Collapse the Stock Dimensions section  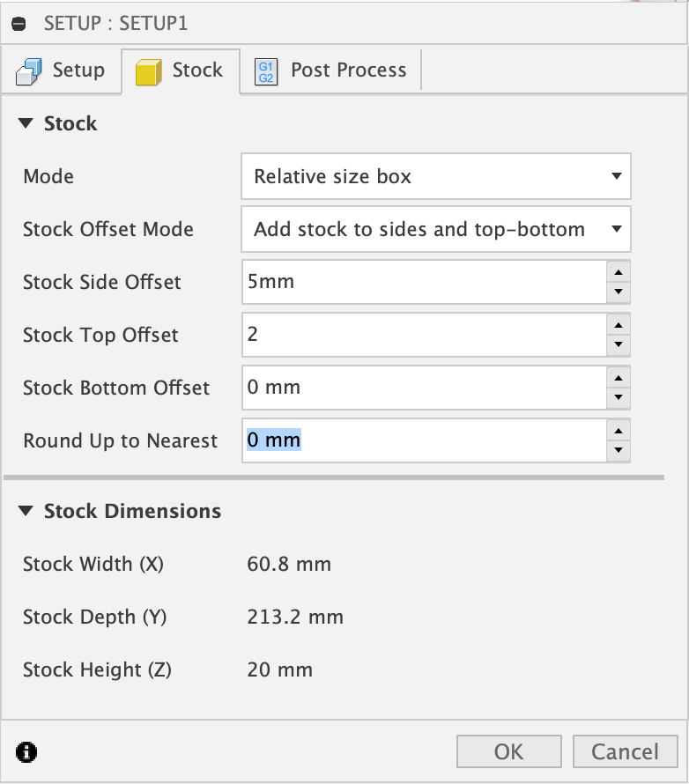[x=26, y=512]
